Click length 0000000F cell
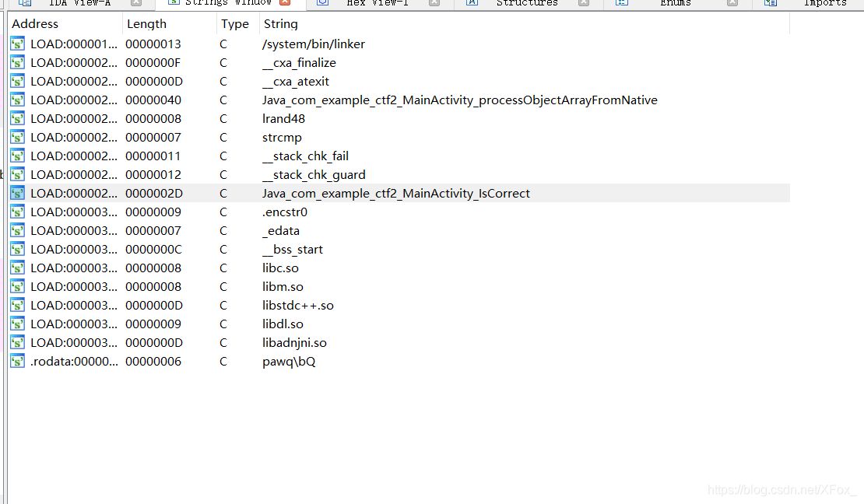 pyautogui.click(x=153, y=63)
